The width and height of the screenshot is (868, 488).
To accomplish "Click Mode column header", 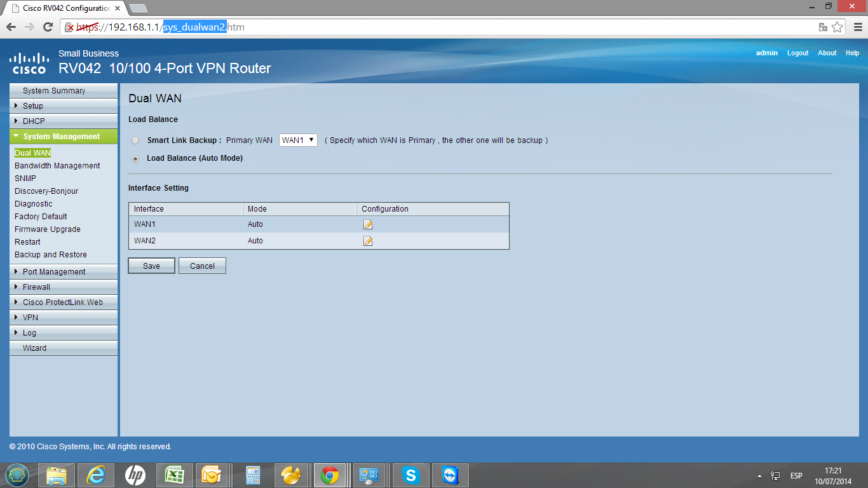I will 299,209.
